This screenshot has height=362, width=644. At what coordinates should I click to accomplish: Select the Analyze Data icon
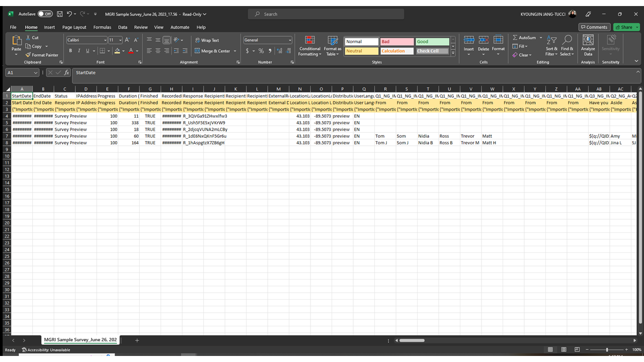(588, 45)
